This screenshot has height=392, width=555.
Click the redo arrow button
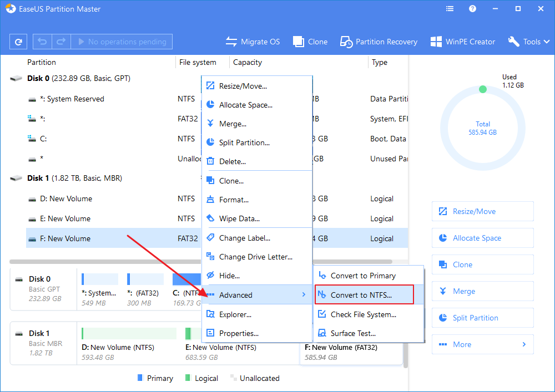[x=61, y=42]
